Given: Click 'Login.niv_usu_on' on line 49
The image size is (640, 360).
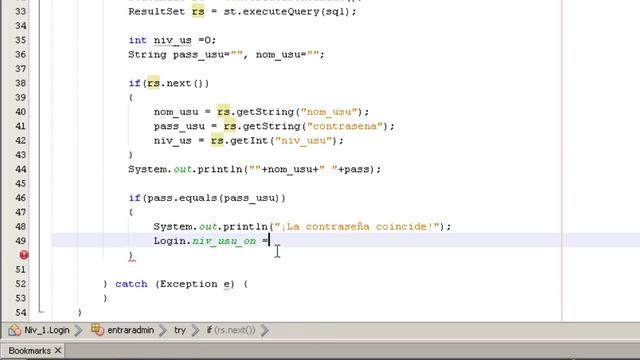Looking at the screenshot, I should click(205, 241).
